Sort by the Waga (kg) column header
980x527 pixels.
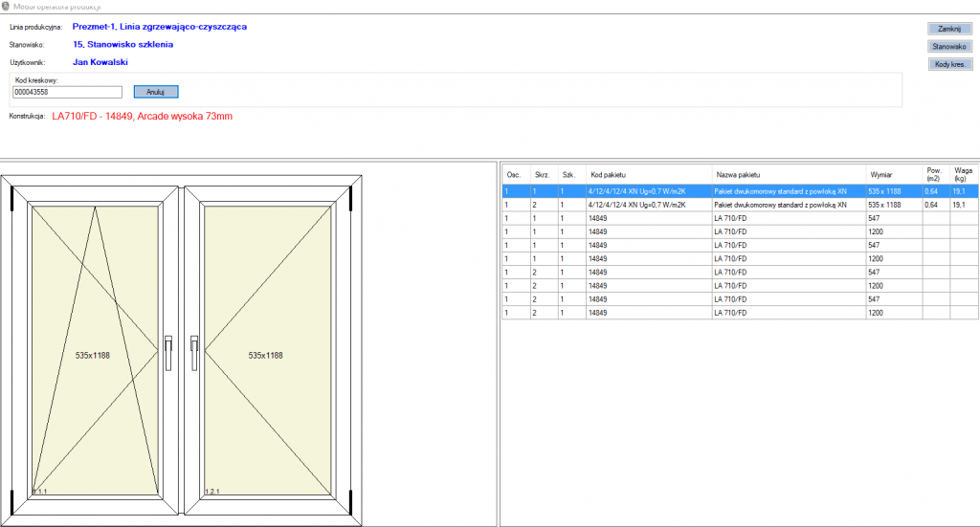click(964, 175)
